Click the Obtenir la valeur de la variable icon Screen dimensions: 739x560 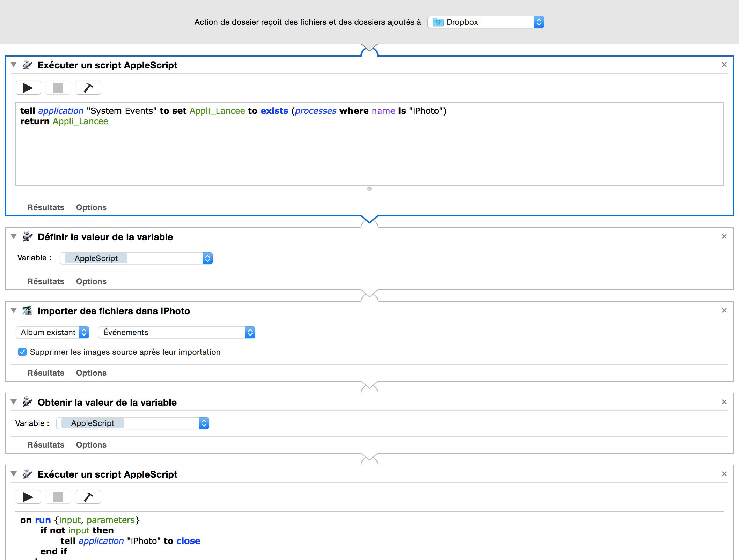tap(28, 402)
